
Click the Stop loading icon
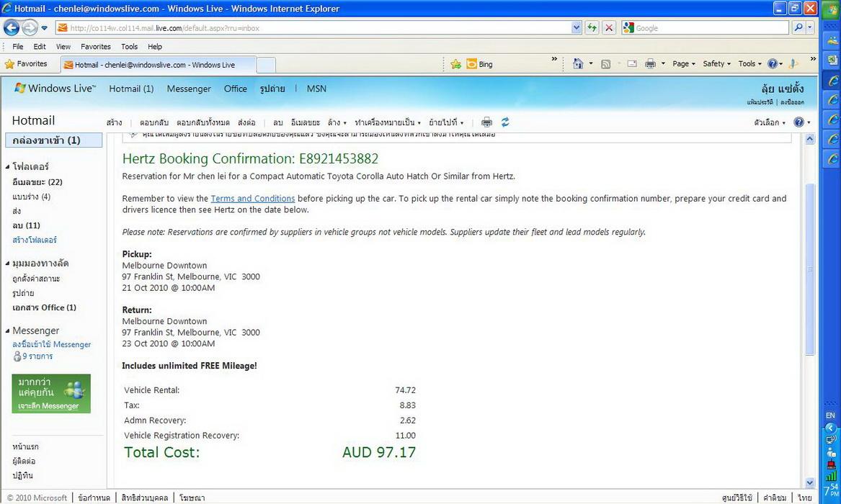[x=609, y=28]
